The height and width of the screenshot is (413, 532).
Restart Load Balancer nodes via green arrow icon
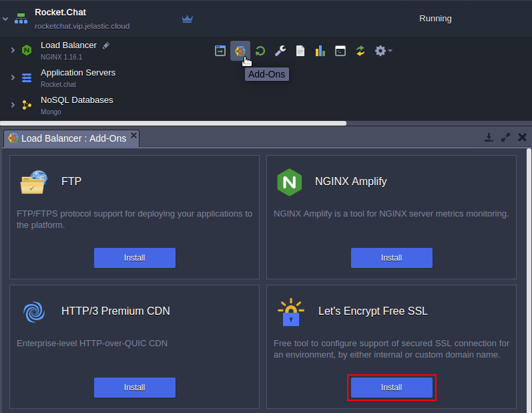(x=260, y=51)
